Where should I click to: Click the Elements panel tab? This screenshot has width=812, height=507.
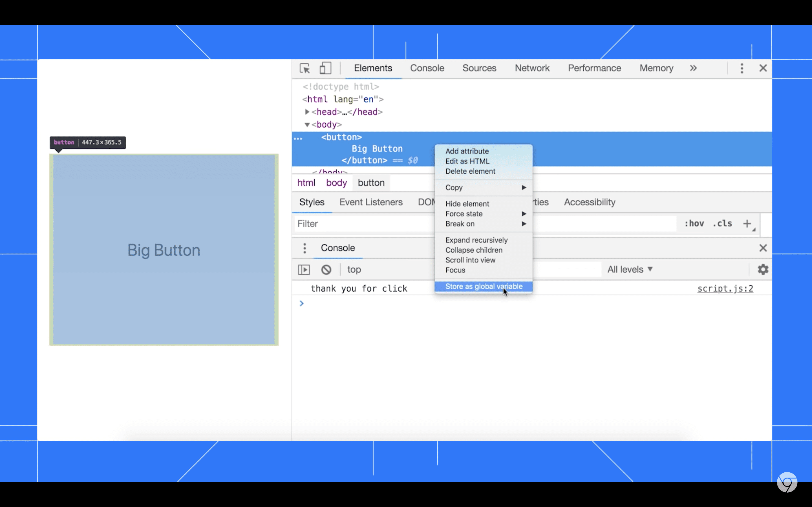(x=372, y=68)
